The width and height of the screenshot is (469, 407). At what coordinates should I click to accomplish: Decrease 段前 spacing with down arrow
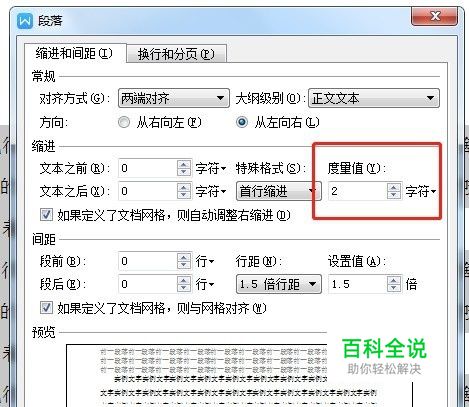point(184,265)
